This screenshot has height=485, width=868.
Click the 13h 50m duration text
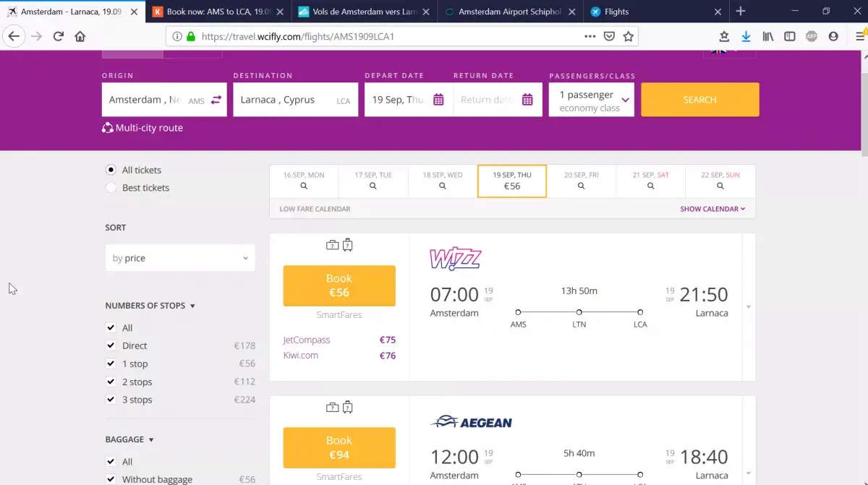579,291
